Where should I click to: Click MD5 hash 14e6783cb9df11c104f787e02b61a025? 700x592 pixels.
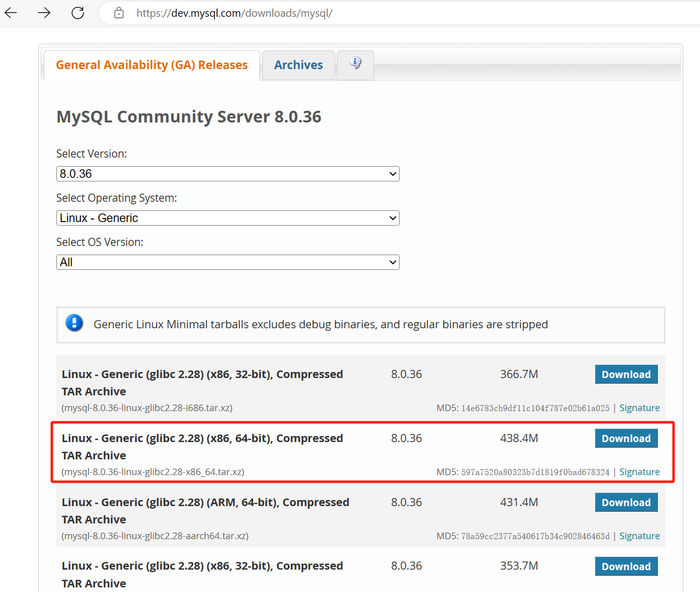(x=535, y=409)
